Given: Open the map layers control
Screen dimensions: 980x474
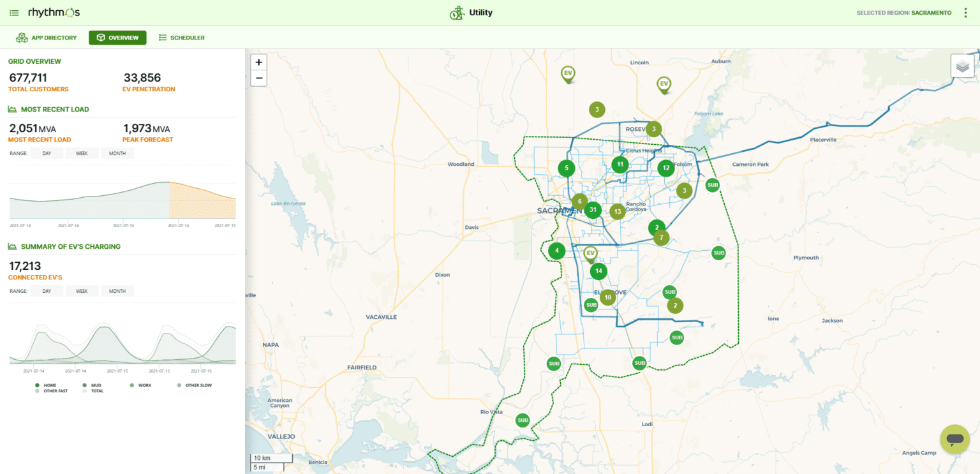Looking at the screenshot, I should tap(962, 66).
